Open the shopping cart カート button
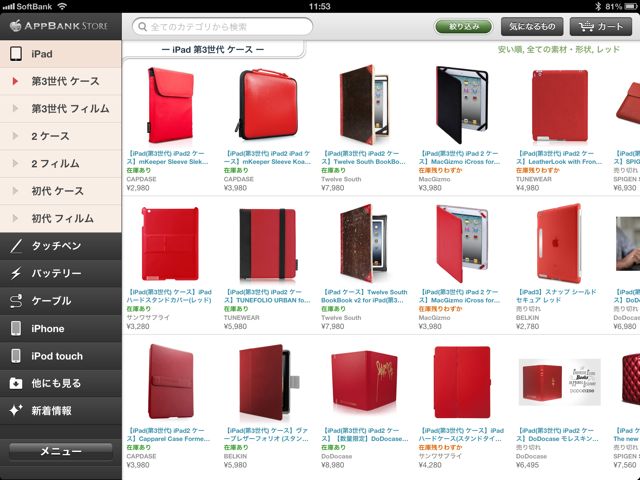Image resolution: width=640 pixels, height=480 pixels. (x=601, y=27)
